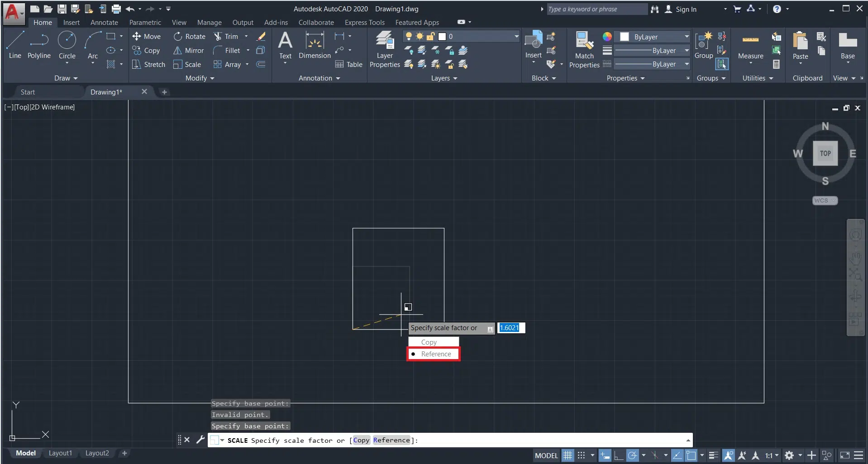Click the Stretch tool
The height and width of the screenshot is (464, 868).
pos(148,64)
